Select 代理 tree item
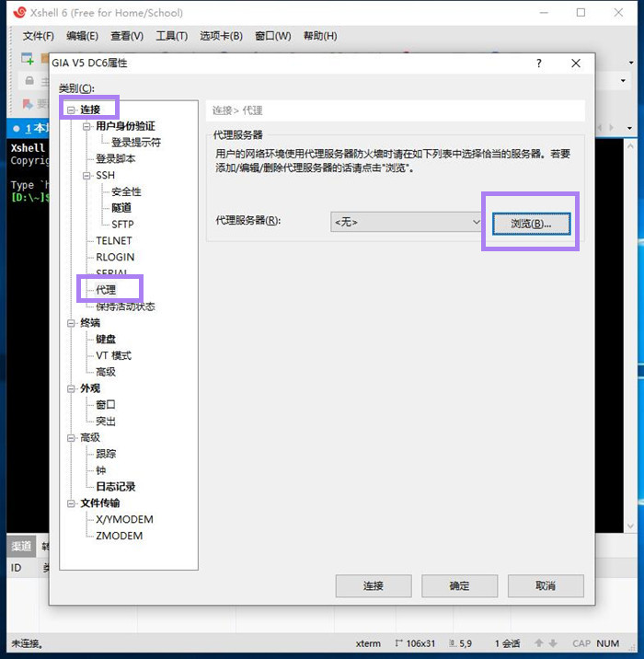The height and width of the screenshot is (659, 644). pos(106,290)
